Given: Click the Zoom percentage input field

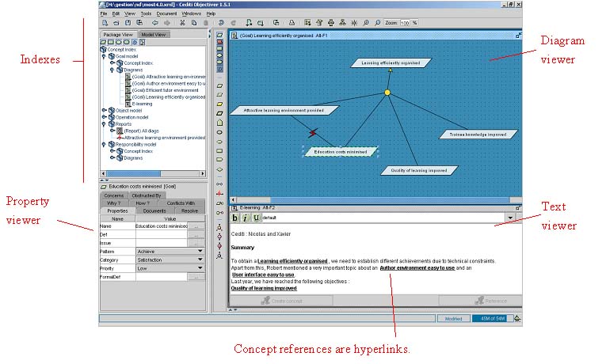Looking at the screenshot, I should coord(405,23).
